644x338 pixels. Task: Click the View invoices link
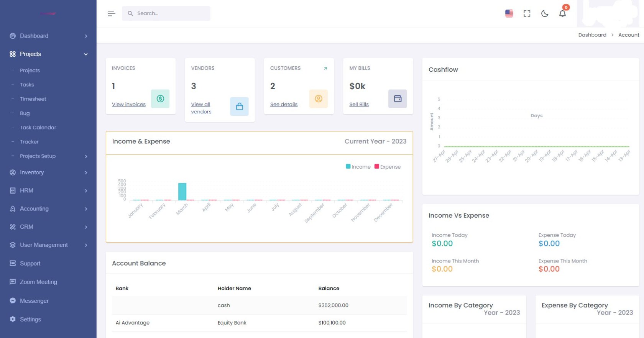pyautogui.click(x=129, y=104)
